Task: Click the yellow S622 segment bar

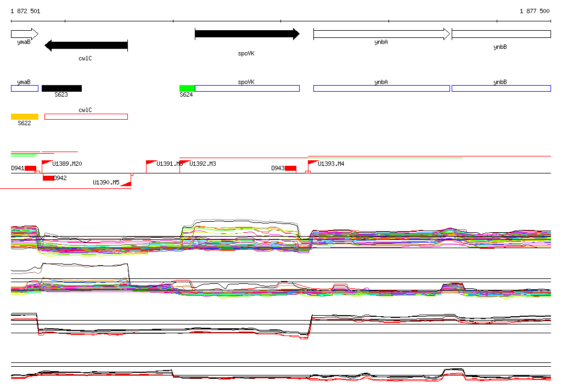Action: click(x=25, y=116)
